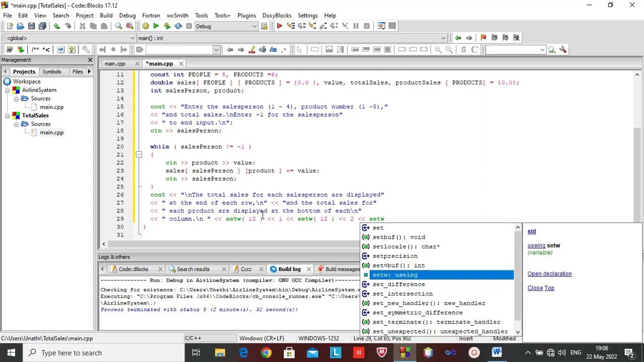Click the zoom in magnifier icon
The width and height of the screenshot is (644, 362).
tap(438, 49)
